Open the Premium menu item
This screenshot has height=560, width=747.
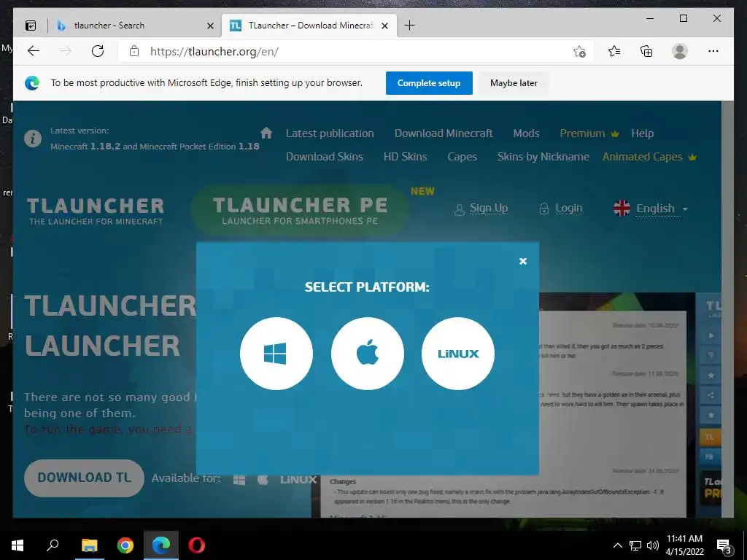pos(589,133)
